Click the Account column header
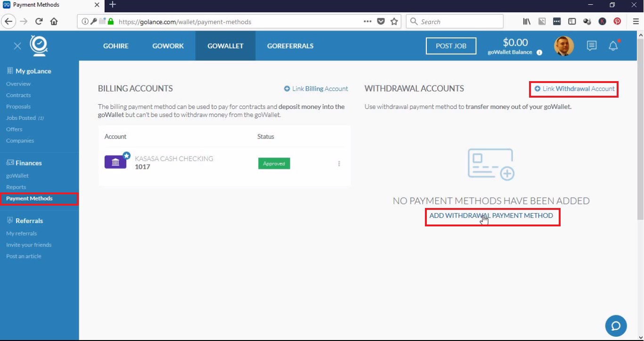644x341 pixels. coord(115,137)
